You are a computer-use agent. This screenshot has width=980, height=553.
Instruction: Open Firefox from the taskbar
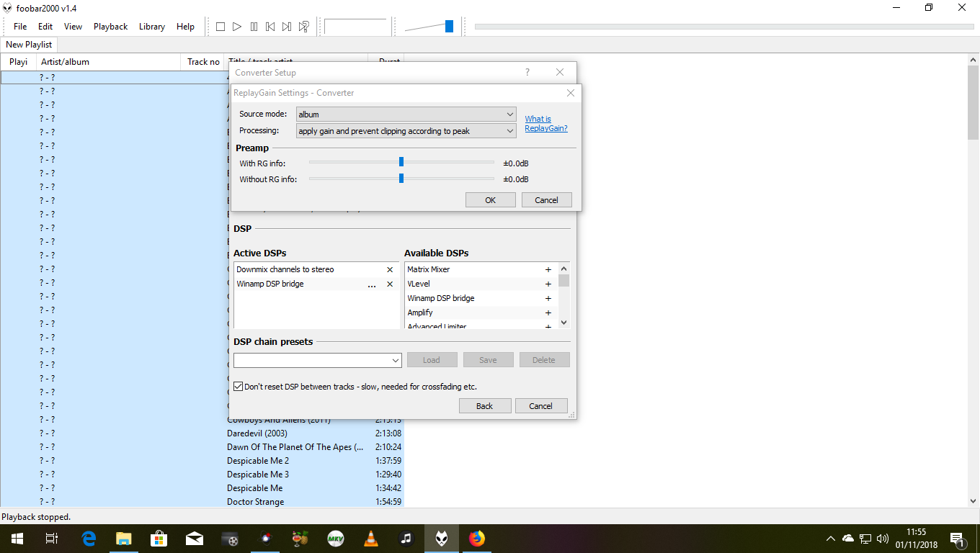coord(476,538)
